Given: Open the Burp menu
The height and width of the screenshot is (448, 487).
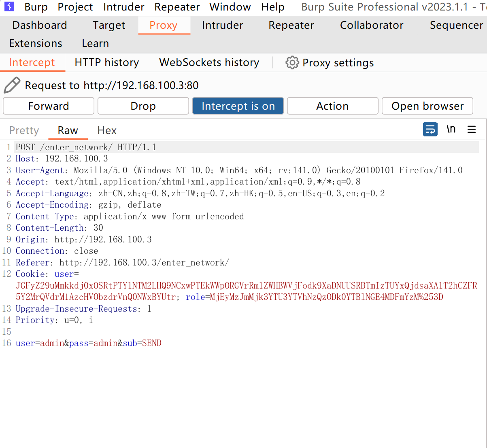Looking at the screenshot, I should click(36, 7).
